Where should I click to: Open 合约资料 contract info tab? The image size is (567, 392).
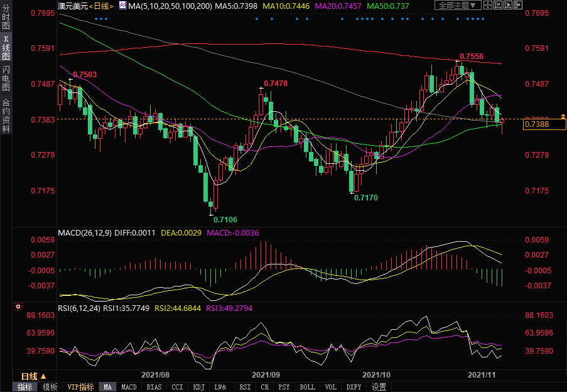click(x=6, y=116)
